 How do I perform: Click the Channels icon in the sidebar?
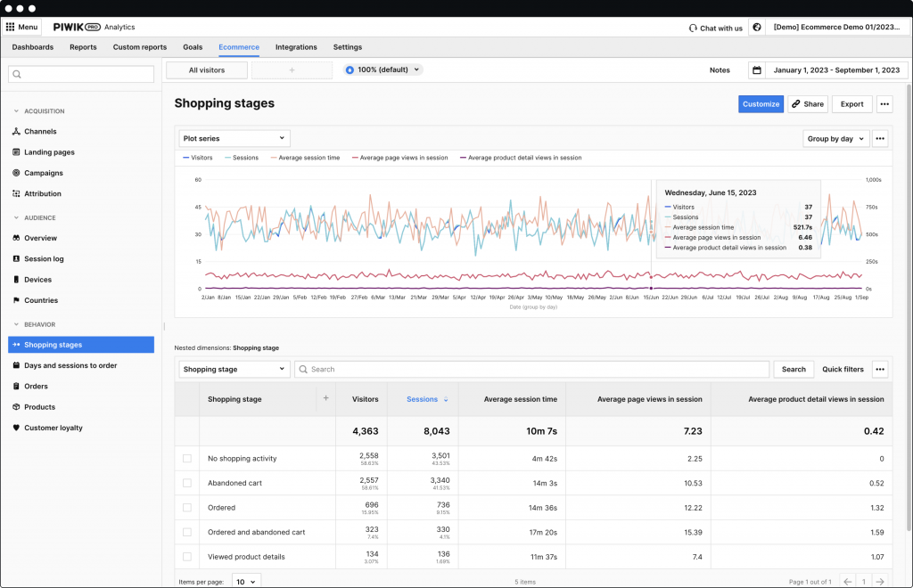coord(16,132)
